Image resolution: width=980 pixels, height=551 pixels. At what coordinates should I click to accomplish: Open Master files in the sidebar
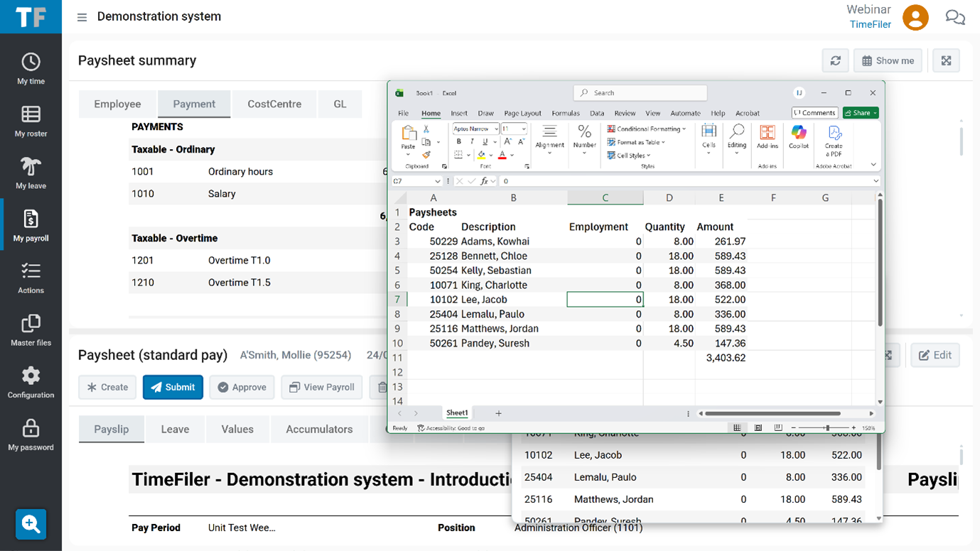coord(31,331)
